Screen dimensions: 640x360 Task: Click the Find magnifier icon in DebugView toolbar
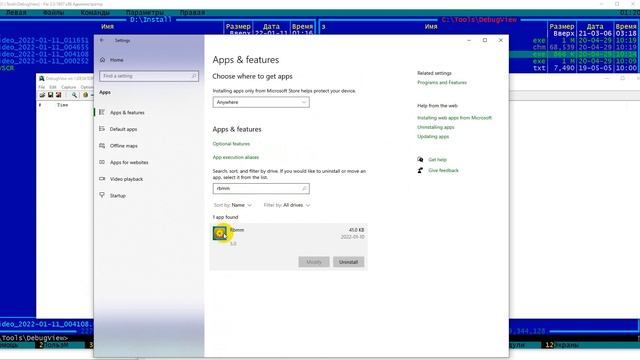[74, 95]
